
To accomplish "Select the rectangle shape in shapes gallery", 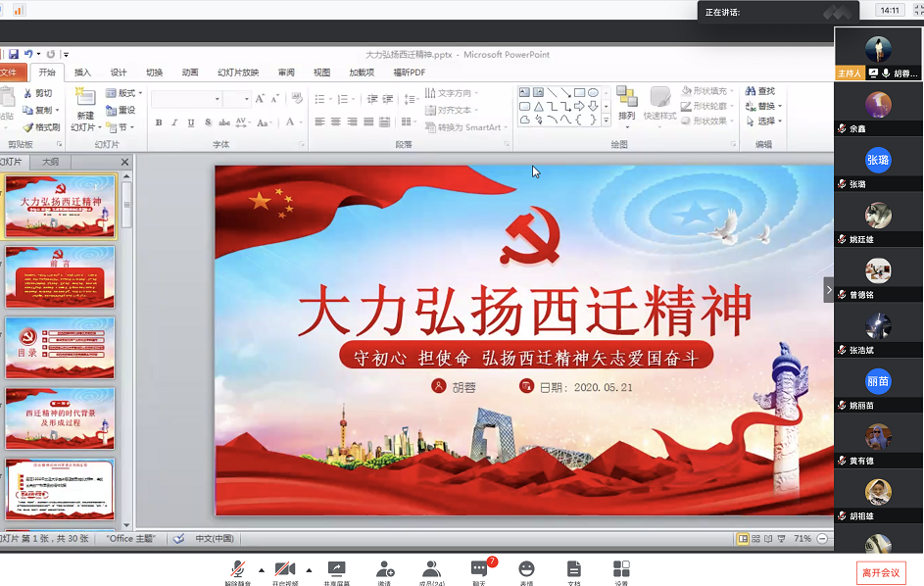I will [579, 92].
